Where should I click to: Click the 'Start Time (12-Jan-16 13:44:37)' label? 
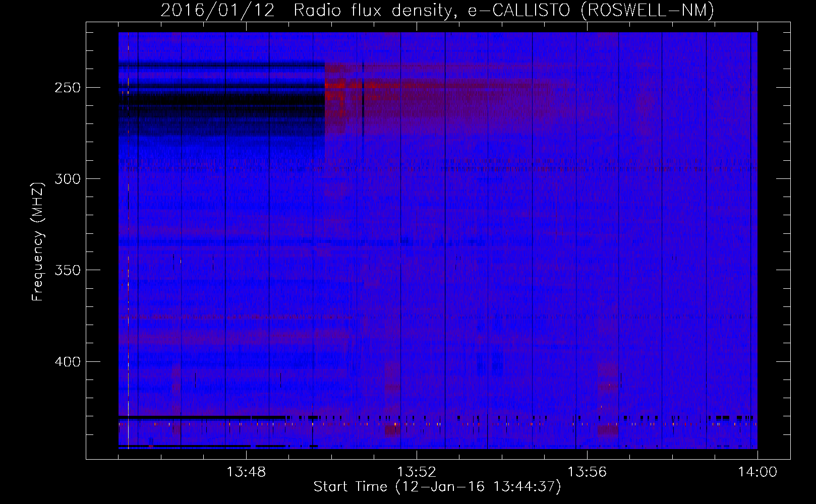437,487
